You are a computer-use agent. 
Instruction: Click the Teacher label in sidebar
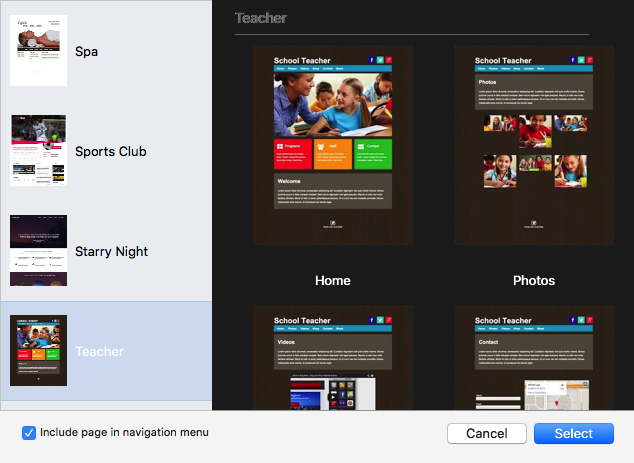click(x=99, y=351)
